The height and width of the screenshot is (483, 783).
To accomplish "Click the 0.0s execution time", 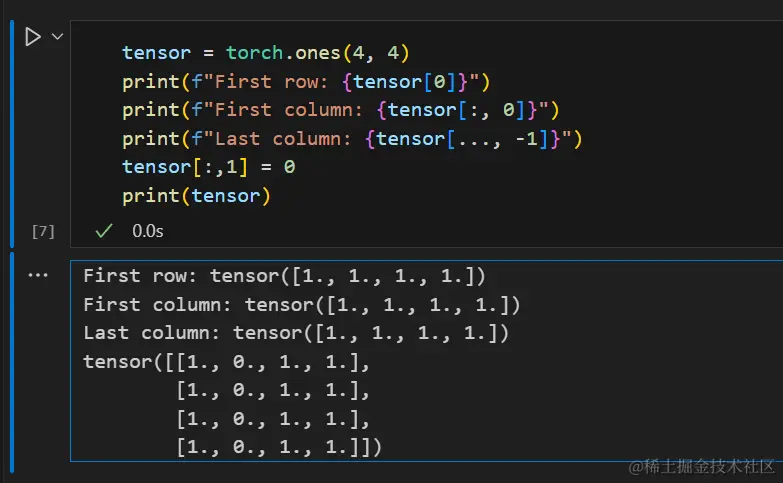I will coord(148,231).
